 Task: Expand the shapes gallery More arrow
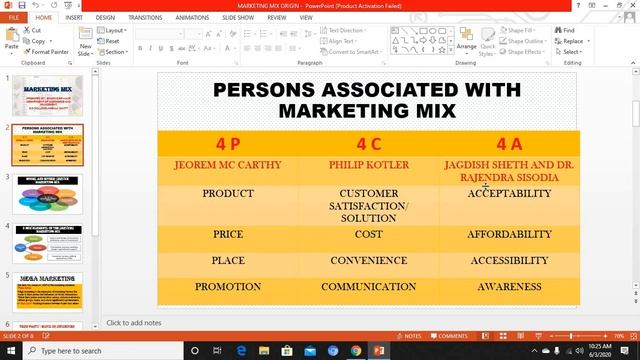pyautogui.click(x=451, y=50)
